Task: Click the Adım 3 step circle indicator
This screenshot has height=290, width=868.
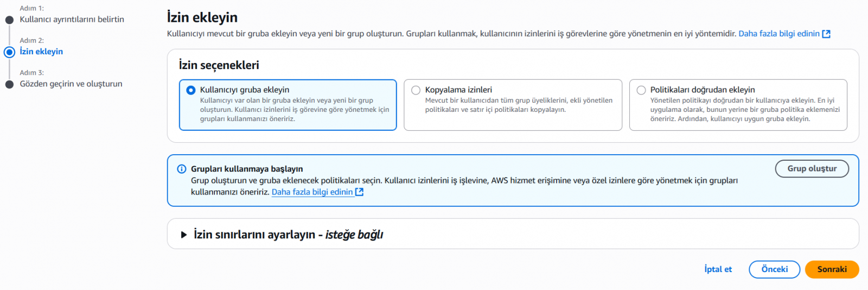Action: click(x=9, y=84)
